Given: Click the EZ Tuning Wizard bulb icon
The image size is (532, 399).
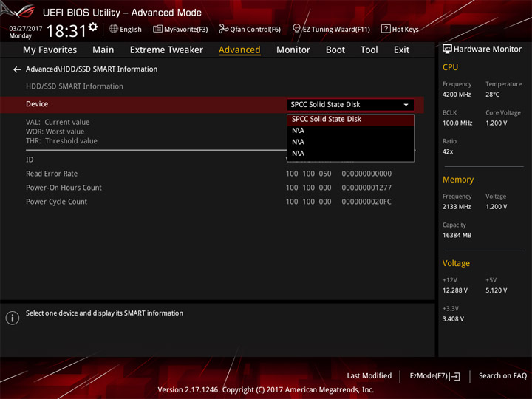Looking at the screenshot, I should (296, 29).
